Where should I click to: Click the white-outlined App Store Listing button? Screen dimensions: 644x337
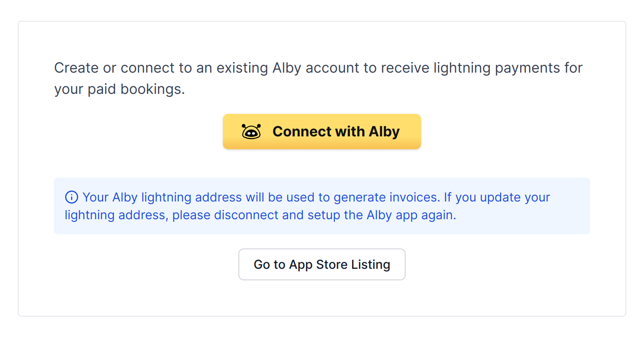322,264
